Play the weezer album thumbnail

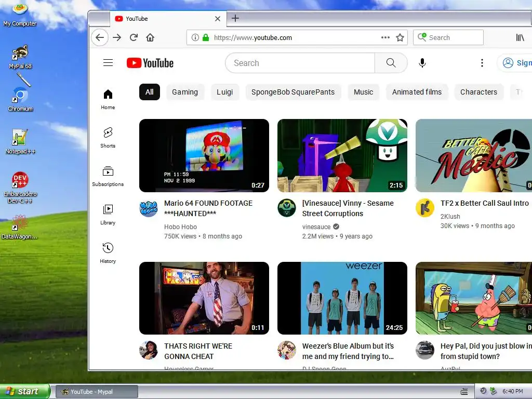click(342, 298)
